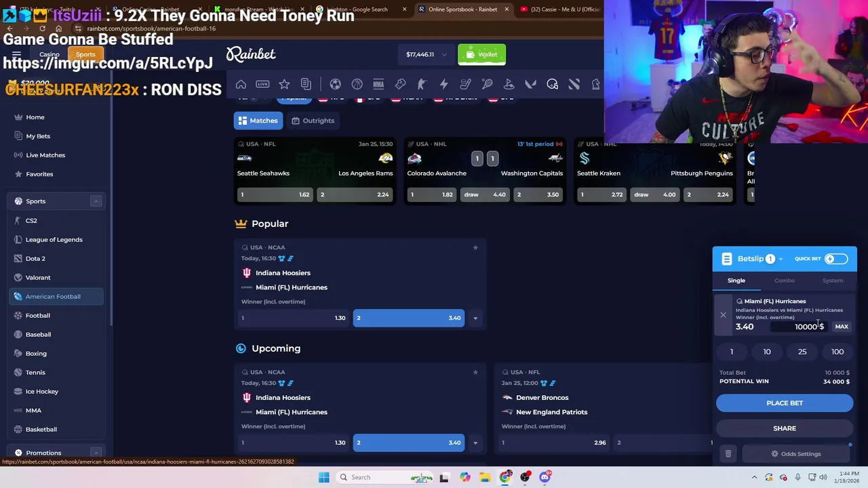Click the stake amount input field
Image resolution: width=868 pixels, height=488 pixels.
800,327
